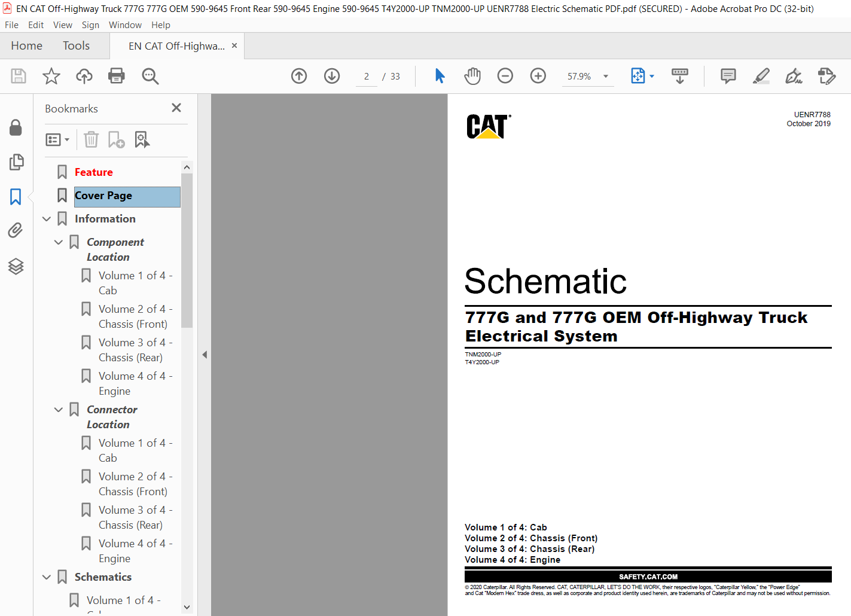
Task: Add document to starred with star icon
Action: coord(51,76)
